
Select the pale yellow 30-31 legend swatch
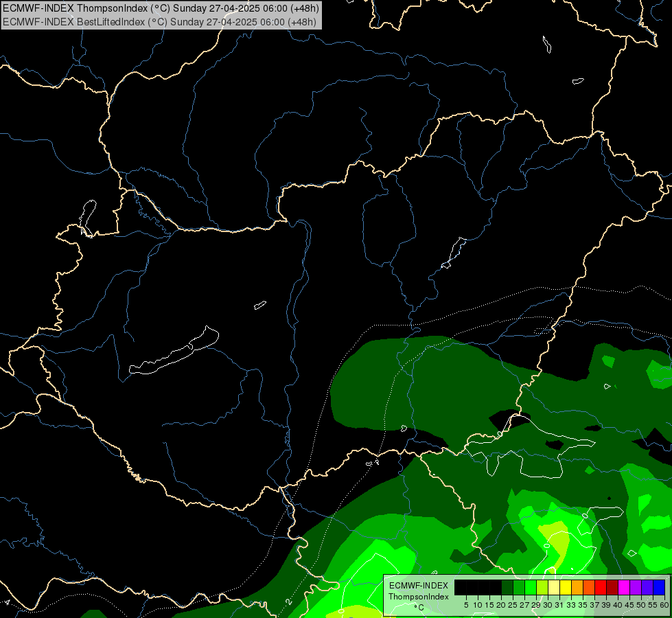pos(554,587)
